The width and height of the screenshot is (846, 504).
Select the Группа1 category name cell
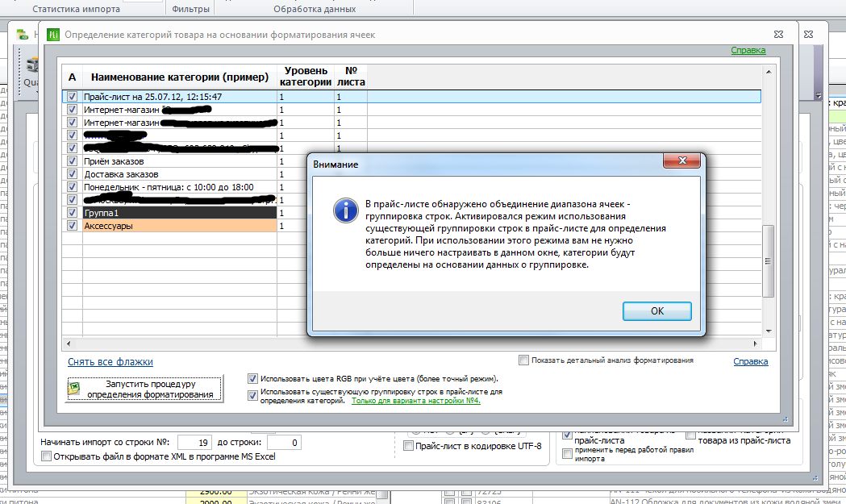180,213
